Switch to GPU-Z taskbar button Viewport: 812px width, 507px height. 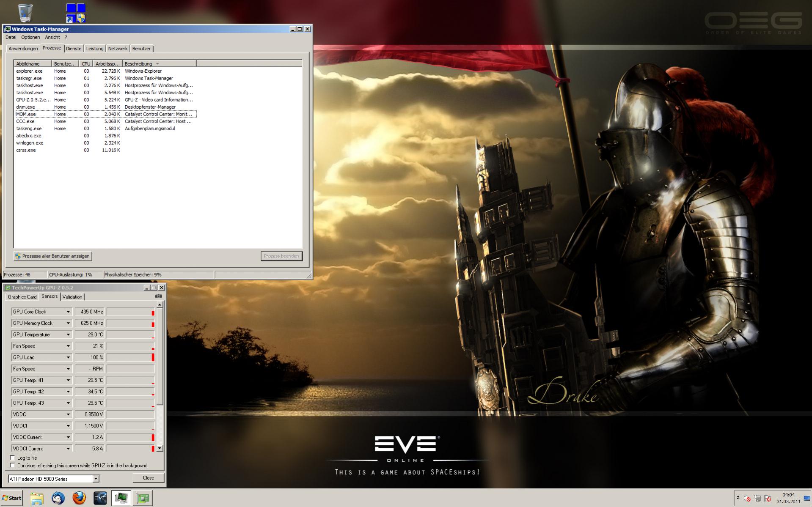pyautogui.click(x=143, y=498)
